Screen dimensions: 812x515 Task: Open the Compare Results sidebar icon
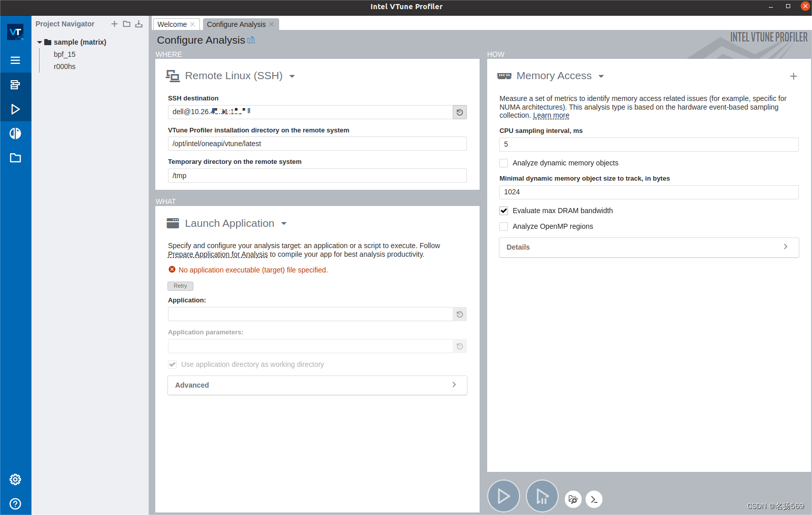coord(15,133)
